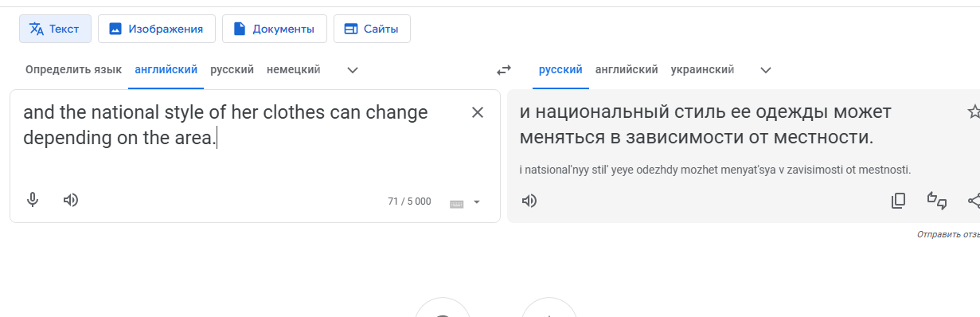Clear source text with X button
The width and height of the screenshot is (980, 317).
[x=478, y=112]
